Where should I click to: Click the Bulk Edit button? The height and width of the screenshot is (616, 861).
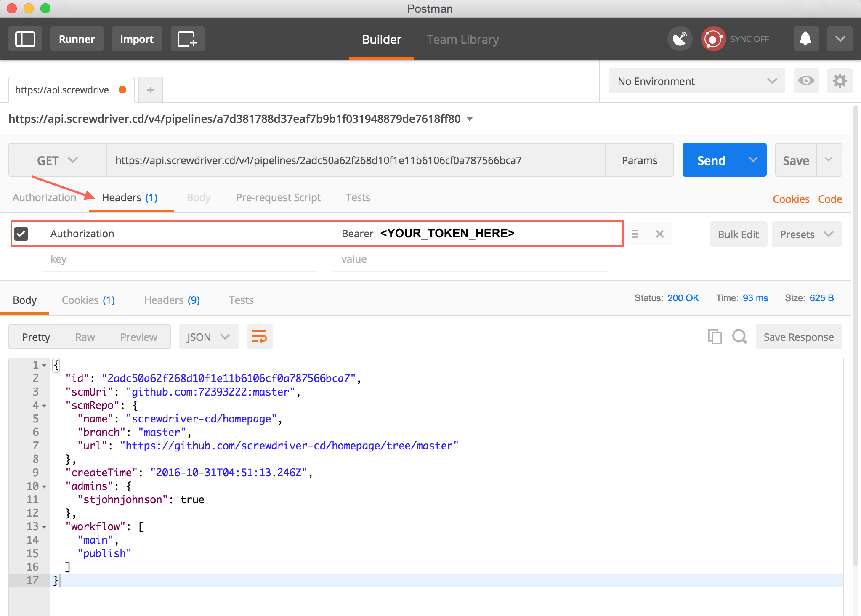point(738,234)
